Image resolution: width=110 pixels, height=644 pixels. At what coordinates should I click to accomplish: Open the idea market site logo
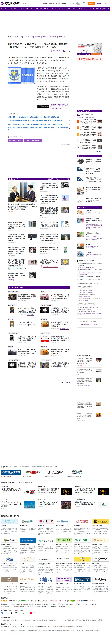(x=64, y=521)
